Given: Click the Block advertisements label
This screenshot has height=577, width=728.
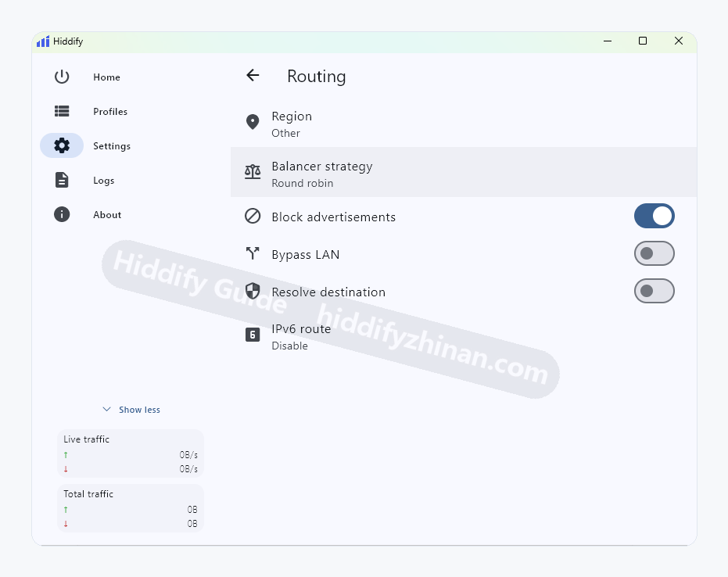Looking at the screenshot, I should click(333, 217).
